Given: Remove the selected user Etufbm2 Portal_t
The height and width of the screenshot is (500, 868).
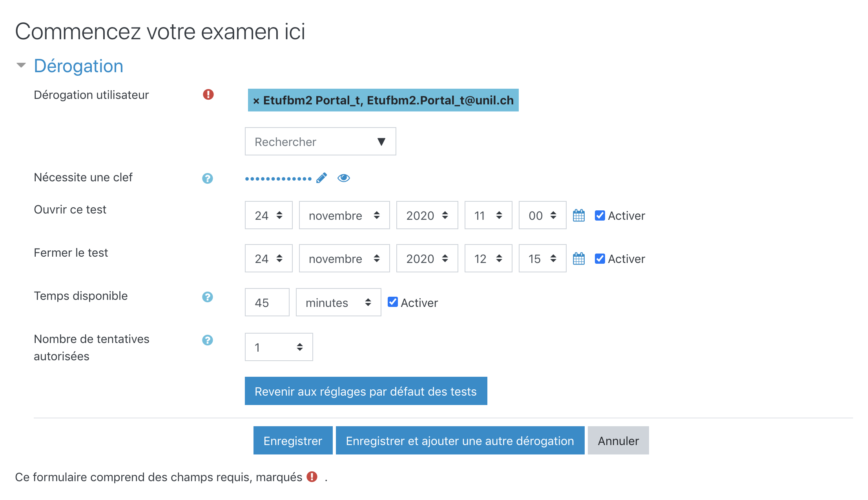Looking at the screenshot, I should coord(256,101).
